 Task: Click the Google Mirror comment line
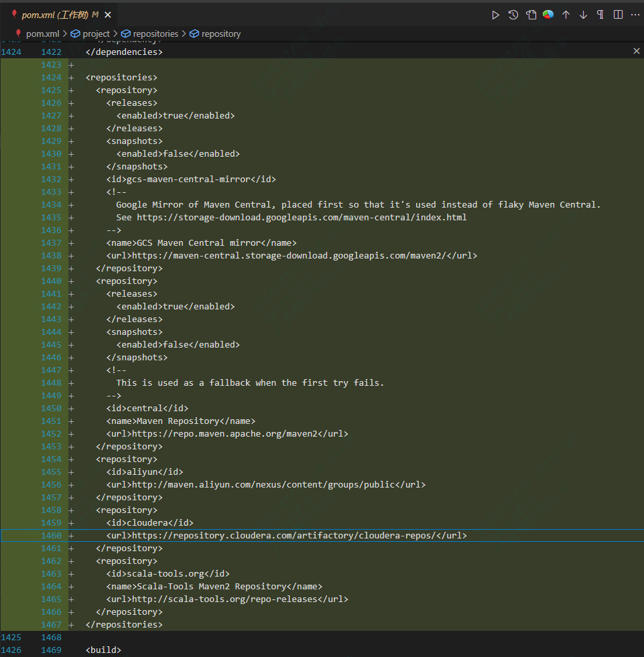pos(359,205)
